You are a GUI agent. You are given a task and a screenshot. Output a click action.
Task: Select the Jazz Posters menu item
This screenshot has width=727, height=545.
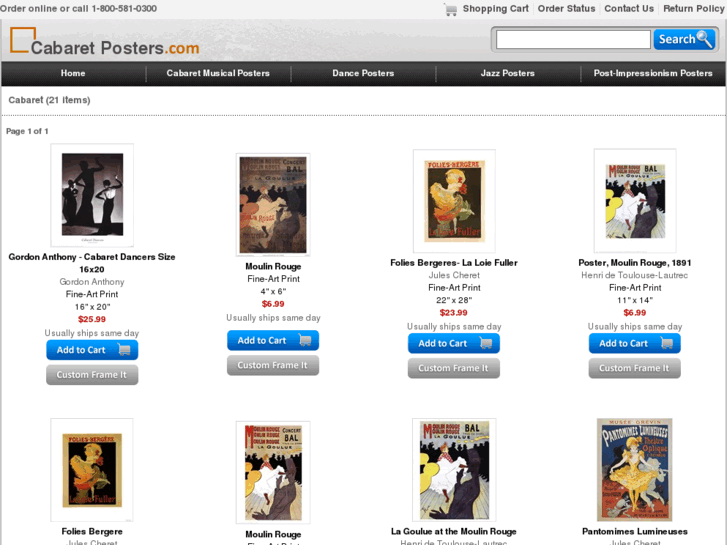(x=508, y=73)
